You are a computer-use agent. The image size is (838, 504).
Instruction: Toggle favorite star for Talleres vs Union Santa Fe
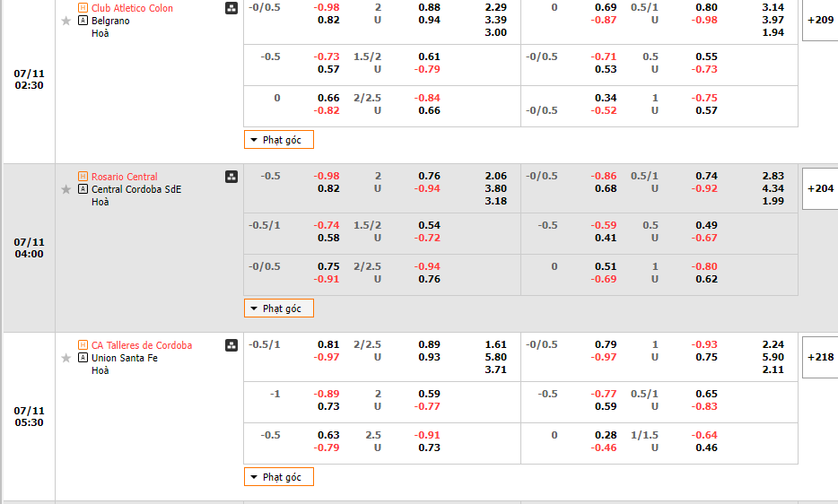tap(65, 358)
